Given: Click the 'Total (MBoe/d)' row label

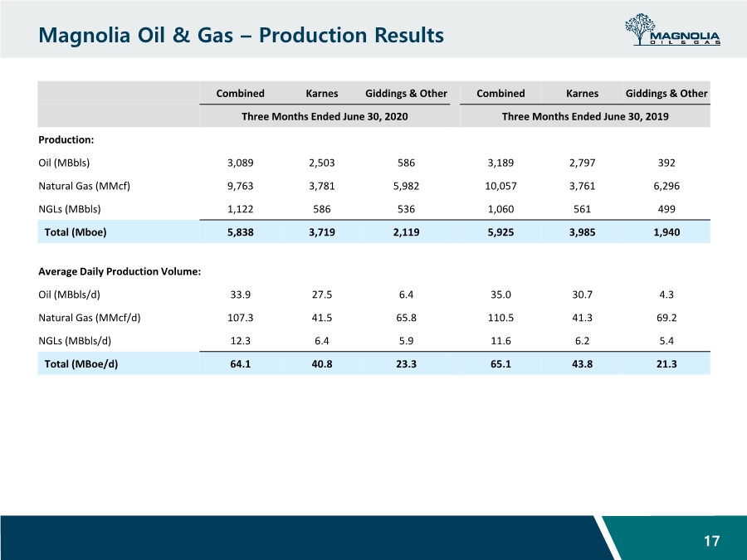Looking at the screenshot, I should 81,364.
